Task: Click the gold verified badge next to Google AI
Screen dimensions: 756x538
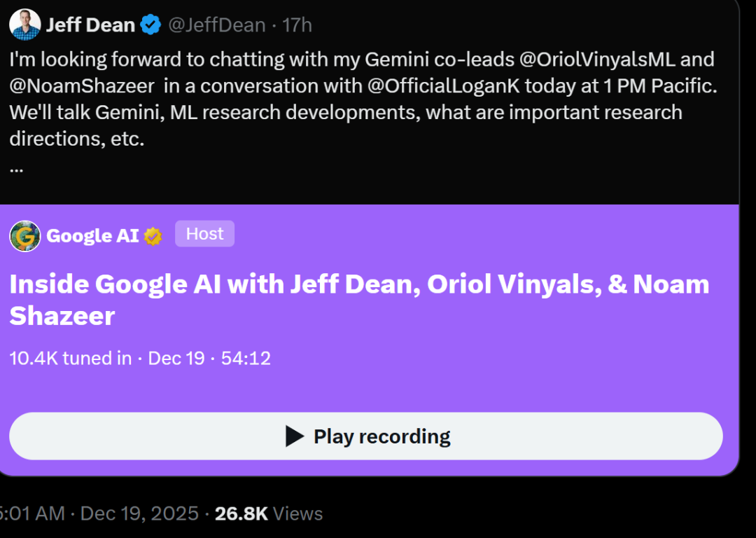Action: click(x=153, y=237)
